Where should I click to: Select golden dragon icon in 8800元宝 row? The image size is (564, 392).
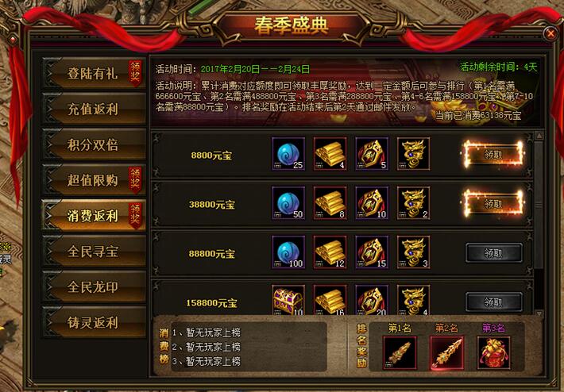[x=414, y=154]
